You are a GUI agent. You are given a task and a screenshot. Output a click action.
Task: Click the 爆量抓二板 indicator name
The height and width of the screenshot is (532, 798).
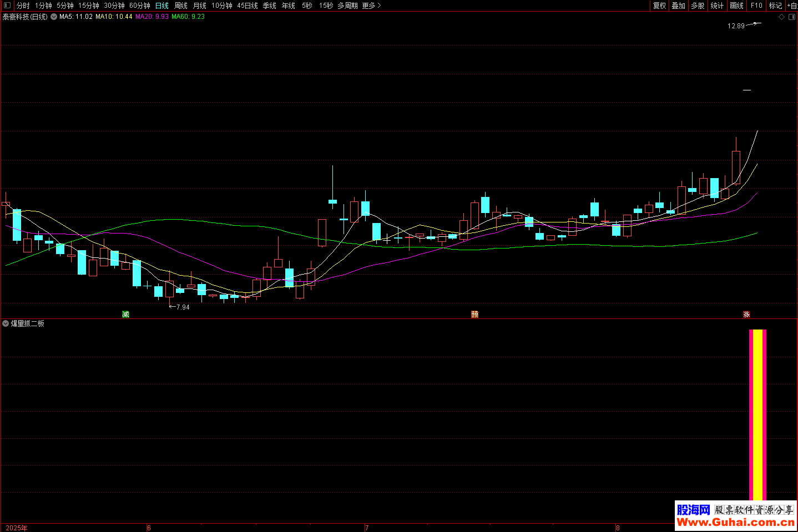click(28, 323)
